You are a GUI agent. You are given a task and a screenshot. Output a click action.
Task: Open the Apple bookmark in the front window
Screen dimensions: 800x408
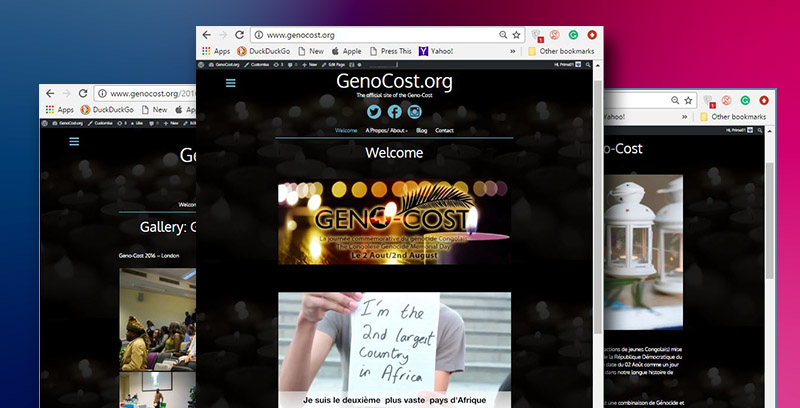click(346, 51)
